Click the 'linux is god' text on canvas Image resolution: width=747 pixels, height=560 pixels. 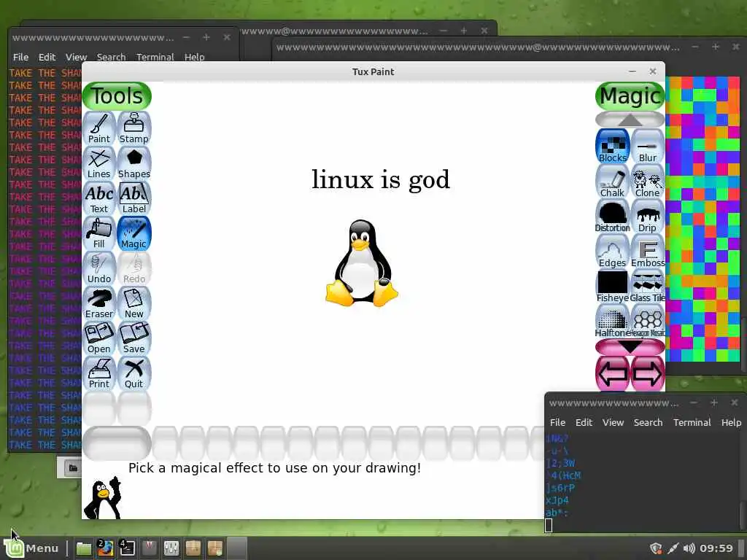pos(381,179)
